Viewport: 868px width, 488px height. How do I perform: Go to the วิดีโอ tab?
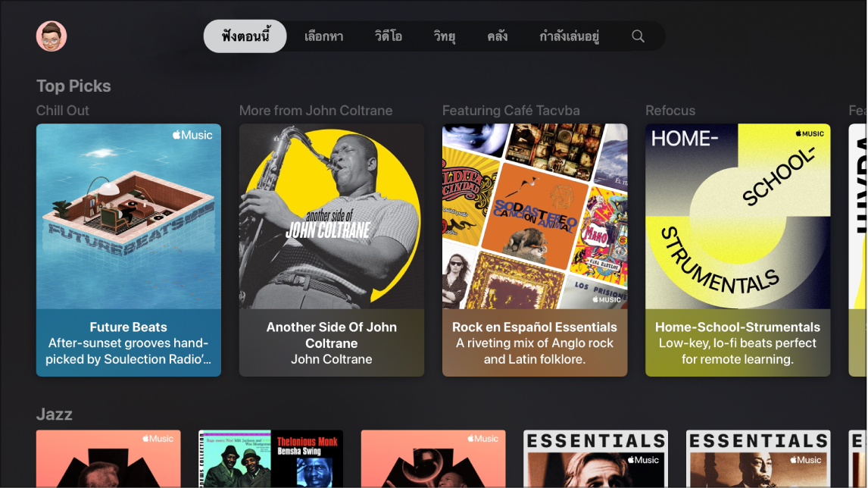(388, 36)
